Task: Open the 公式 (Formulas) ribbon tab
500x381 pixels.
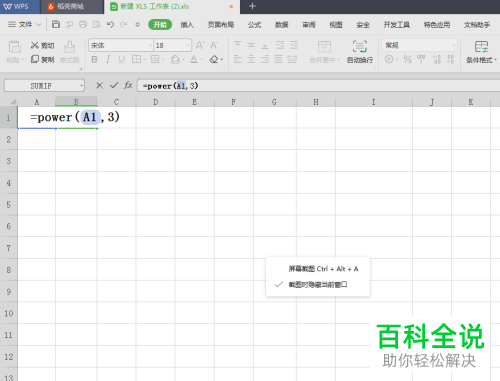Action: point(254,25)
